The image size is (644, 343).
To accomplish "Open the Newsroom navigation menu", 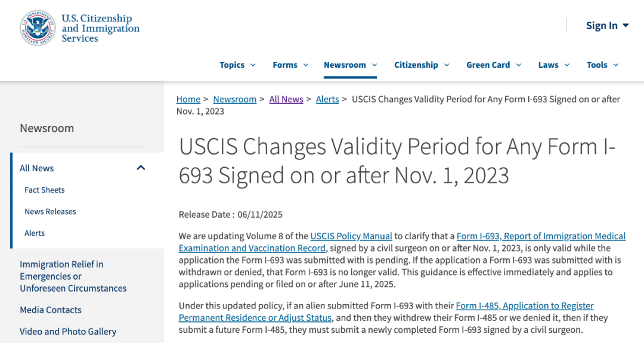I will [x=350, y=65].
